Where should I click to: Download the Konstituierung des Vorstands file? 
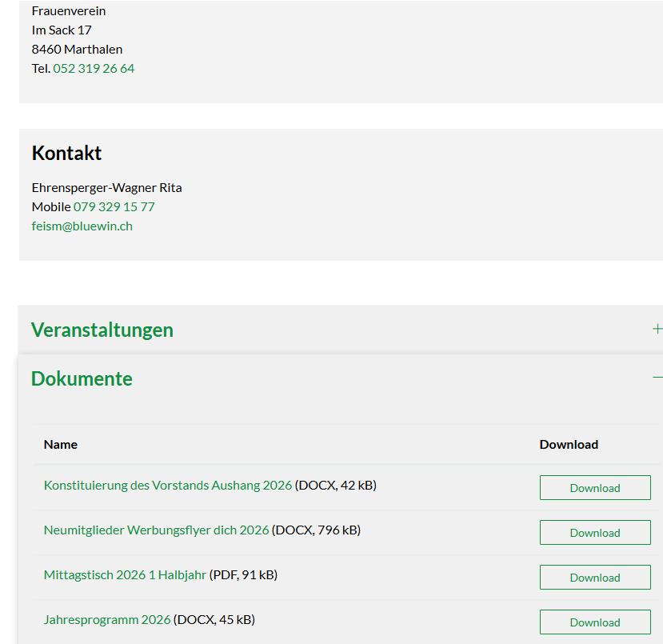coord(595,487)
